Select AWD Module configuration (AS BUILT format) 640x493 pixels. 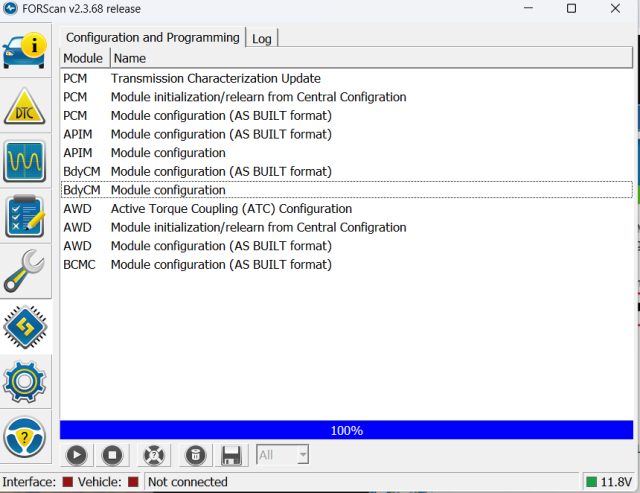(x=347, y=246)
